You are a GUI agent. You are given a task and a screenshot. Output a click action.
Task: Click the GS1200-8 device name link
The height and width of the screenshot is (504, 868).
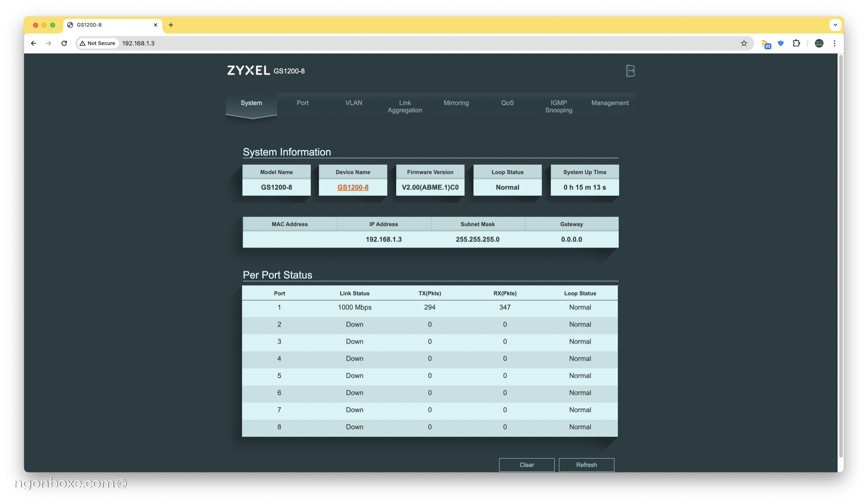click(353, 187)
